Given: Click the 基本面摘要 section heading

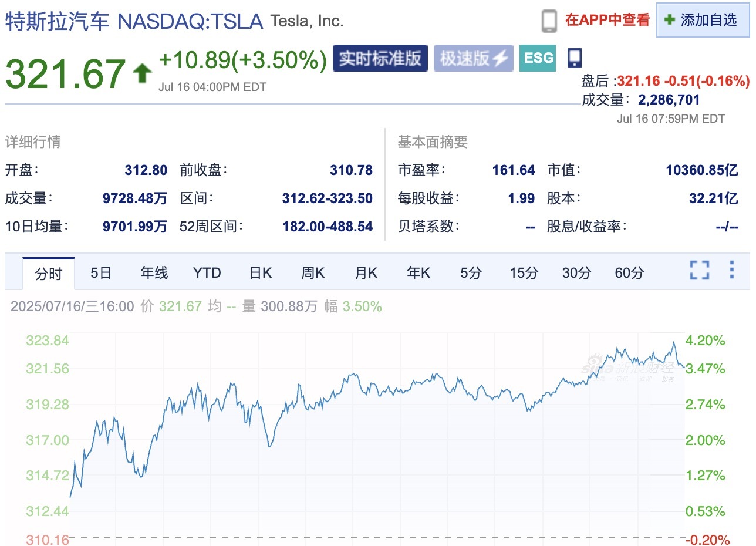Looking at the screenshot, I should pos(433,141).
